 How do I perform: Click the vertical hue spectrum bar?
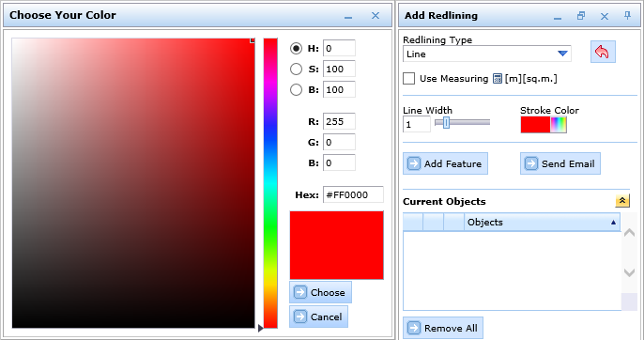270,183
